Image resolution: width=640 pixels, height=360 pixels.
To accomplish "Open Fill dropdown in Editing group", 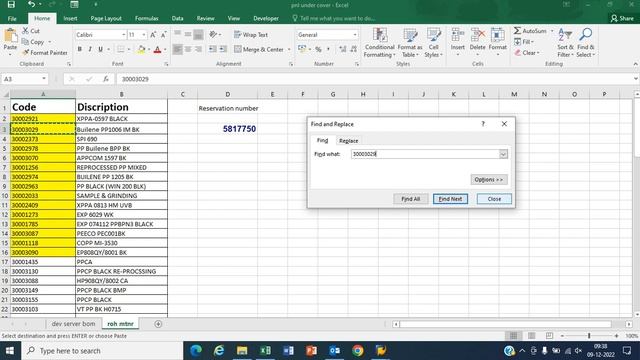I will (x=524, y=42).
